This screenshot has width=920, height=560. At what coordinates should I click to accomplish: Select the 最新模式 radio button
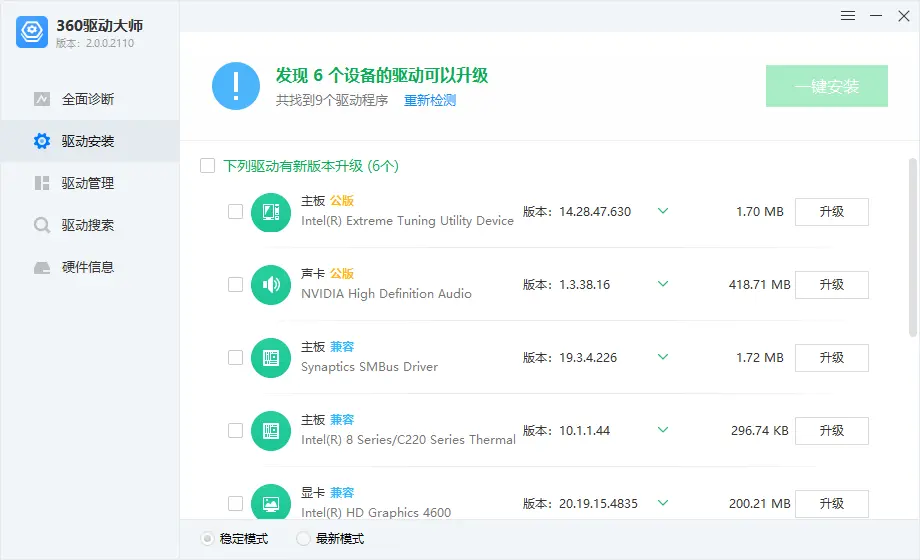click(x=304, y=539)
